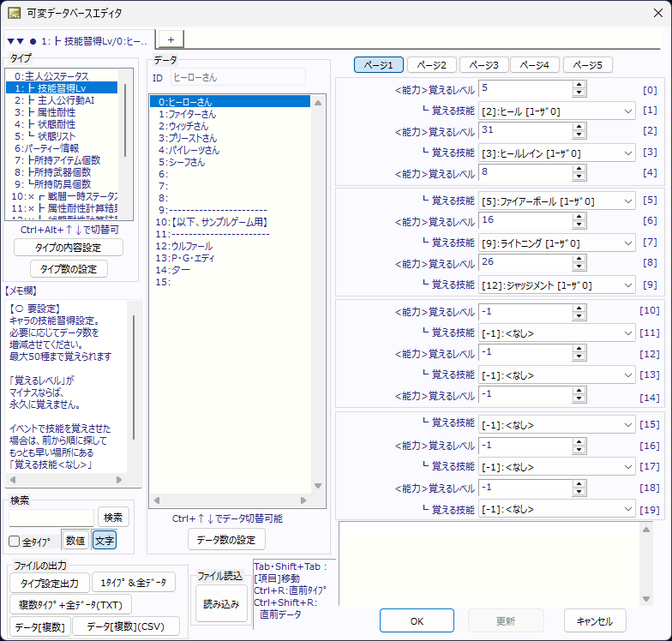Toggle the 数値 search mode button
672x641 pixels.
coord(75,541)
